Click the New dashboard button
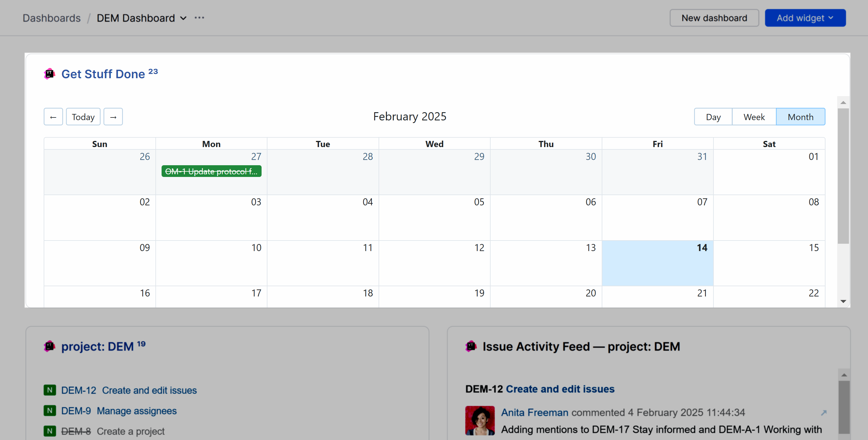Screen dimensions: 868x440 coord(714,18)
